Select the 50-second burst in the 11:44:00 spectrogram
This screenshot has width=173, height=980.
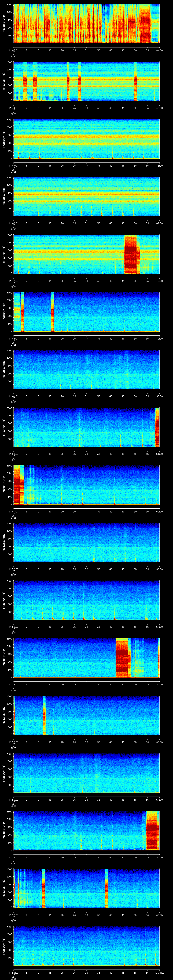tap(135, 81)
